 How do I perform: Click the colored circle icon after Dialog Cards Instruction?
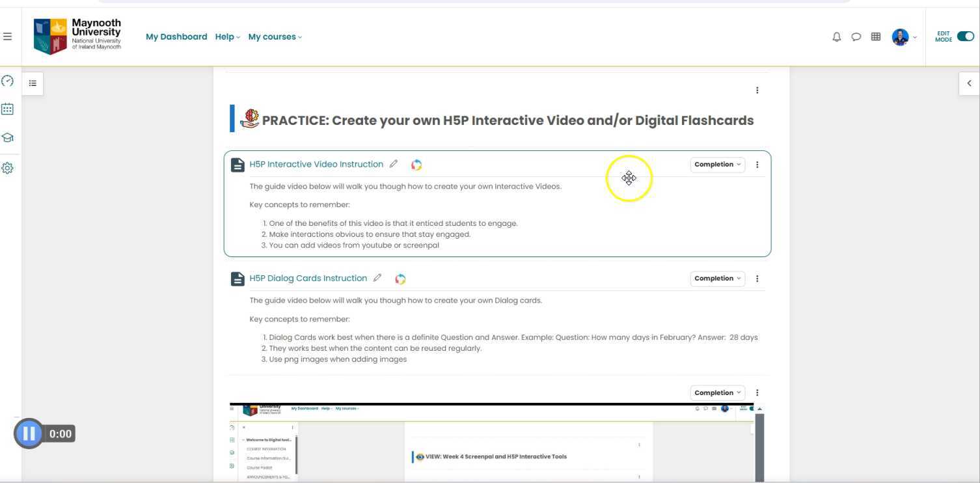click(400, 279)
